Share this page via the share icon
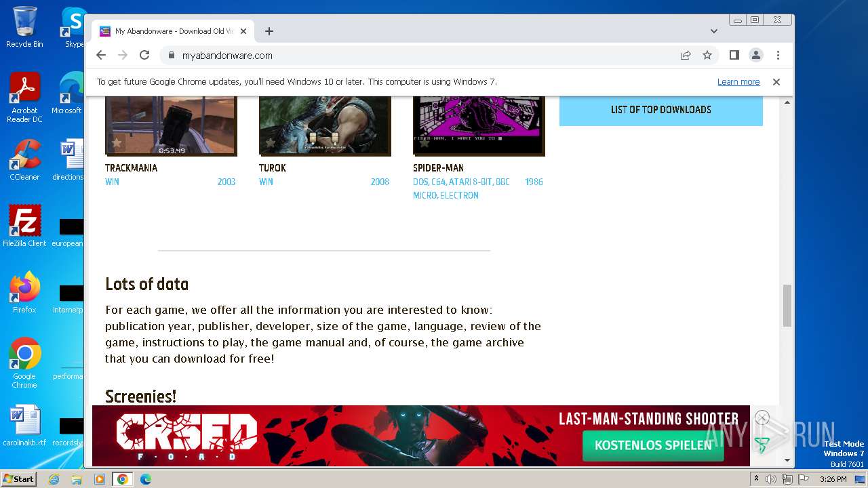This screenshot has height=488, width=868. coord(686,56)
